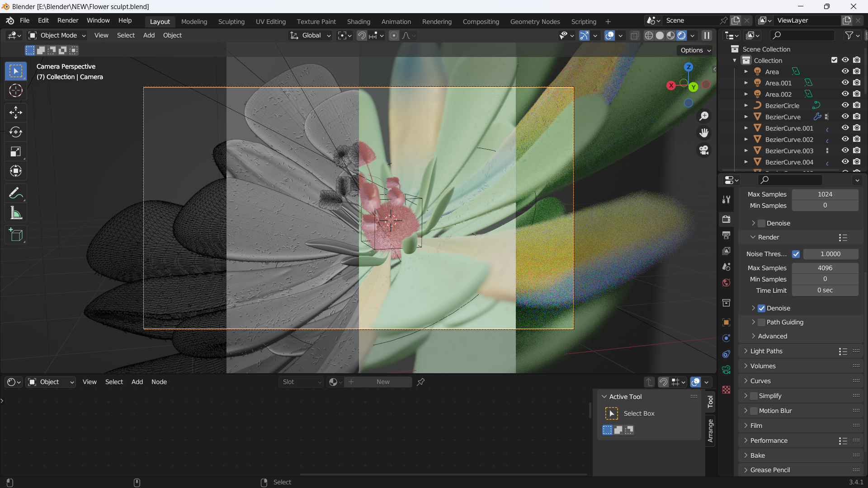Screen dimensions: 868x488
Task: Enable the Path Guiding checkbox
Action: 761,322
